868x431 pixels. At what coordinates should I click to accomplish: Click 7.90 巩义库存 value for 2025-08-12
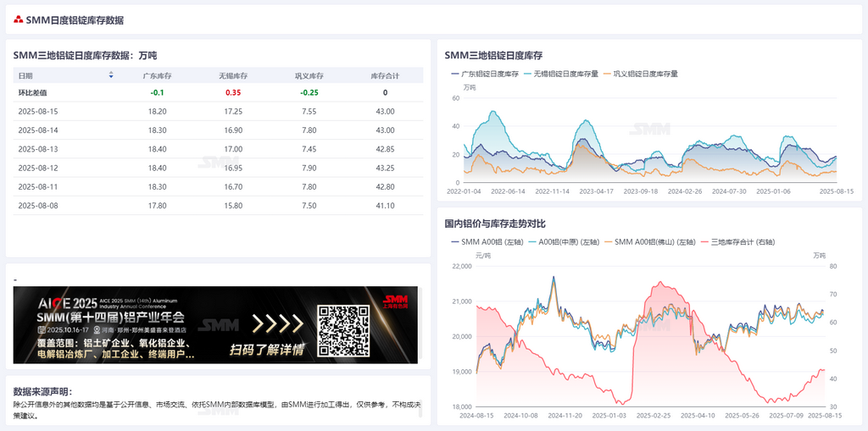309,168
